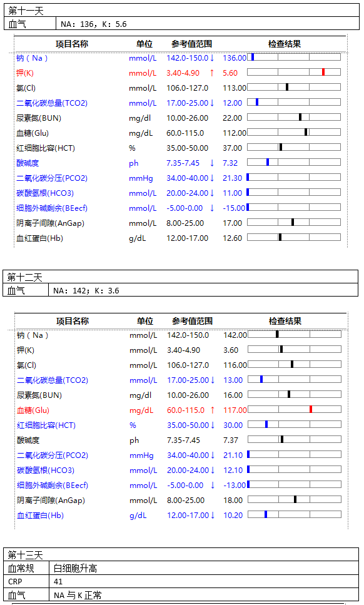Click the red glucose result 117.00
The image size is (364, 605).
tap(235, 410)
